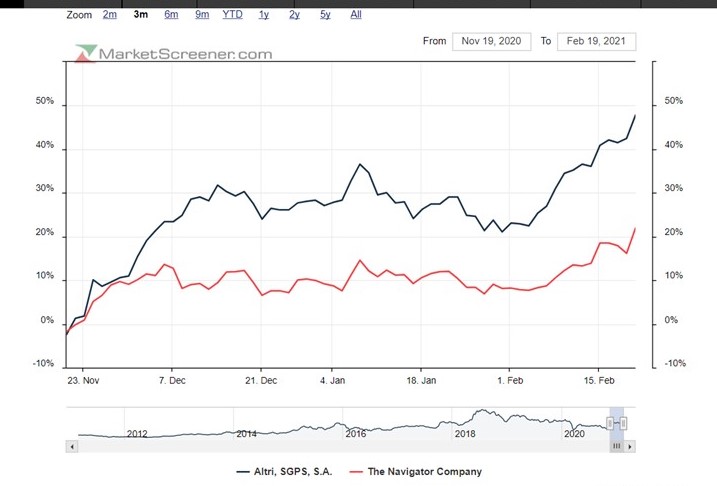Screen dimensions: 717x486
Task: Click 2012 in the navigator timeline
Action: coord(137,433)
